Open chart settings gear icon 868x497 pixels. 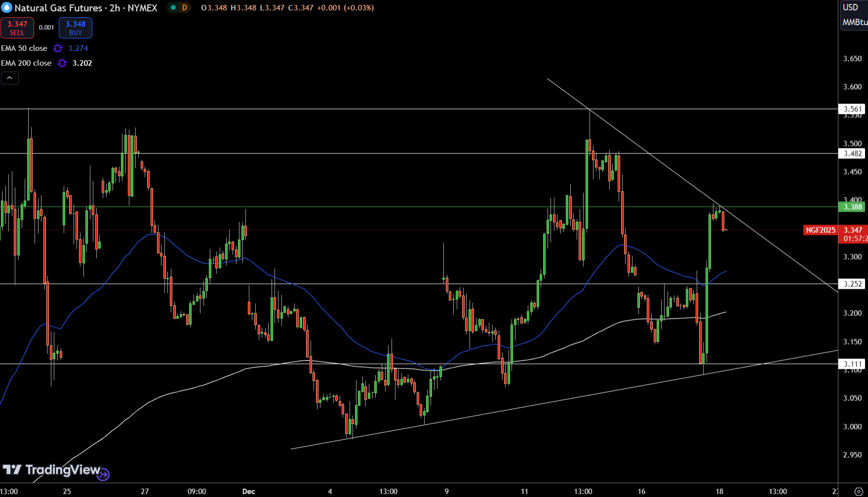pos(858,492)
